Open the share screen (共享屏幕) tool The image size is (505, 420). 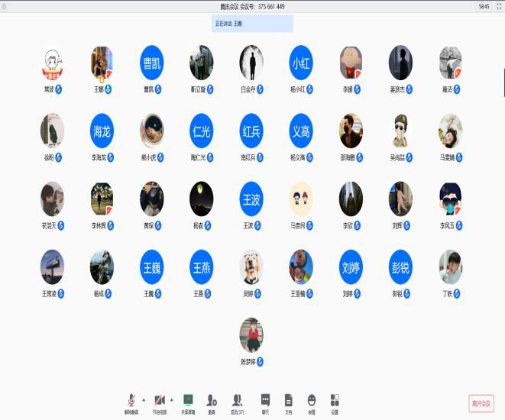(x=188, y=402)
